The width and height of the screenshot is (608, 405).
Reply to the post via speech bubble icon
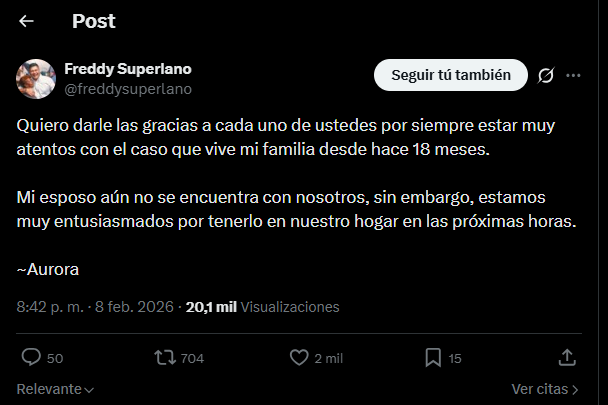tap(32, 357)
